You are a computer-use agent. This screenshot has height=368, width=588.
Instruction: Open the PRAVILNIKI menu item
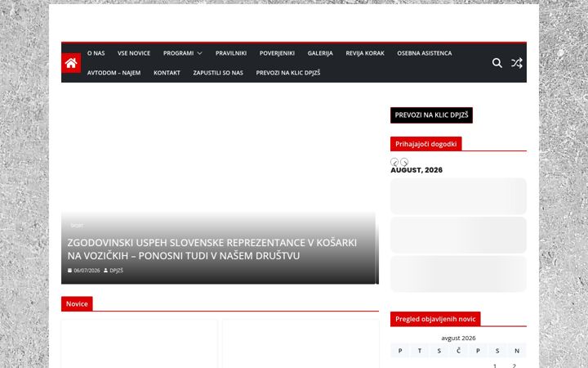tap(231, 53)
